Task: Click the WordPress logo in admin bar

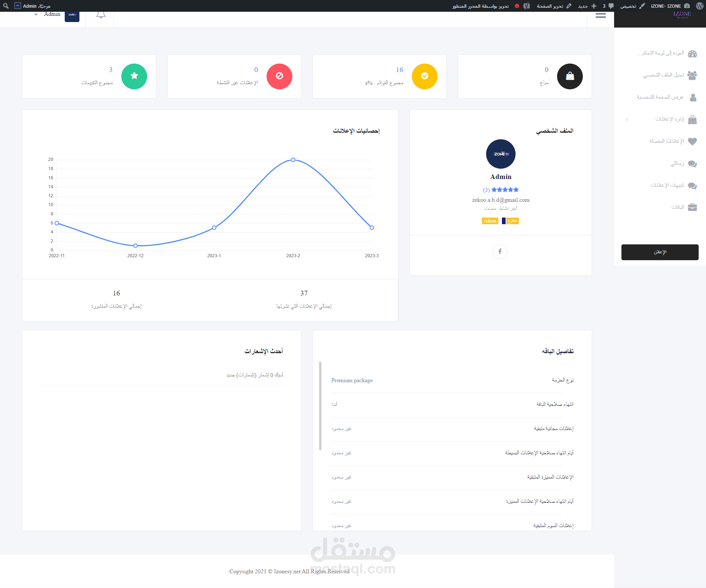Action: pyautogui.click(x=699, y=6)
